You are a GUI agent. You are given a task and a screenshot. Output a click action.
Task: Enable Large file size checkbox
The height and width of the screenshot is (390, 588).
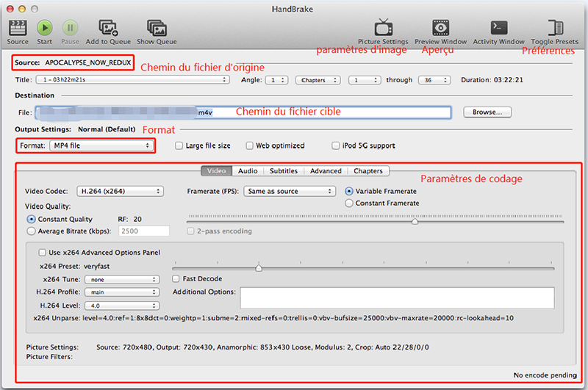click(179, 145)
